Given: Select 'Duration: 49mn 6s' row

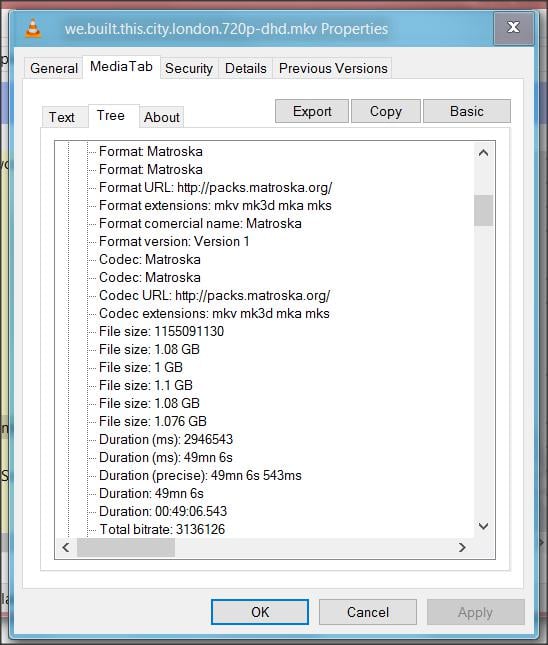Looking at the screenshot, I should pyautogui.click(x=151, y=494).
